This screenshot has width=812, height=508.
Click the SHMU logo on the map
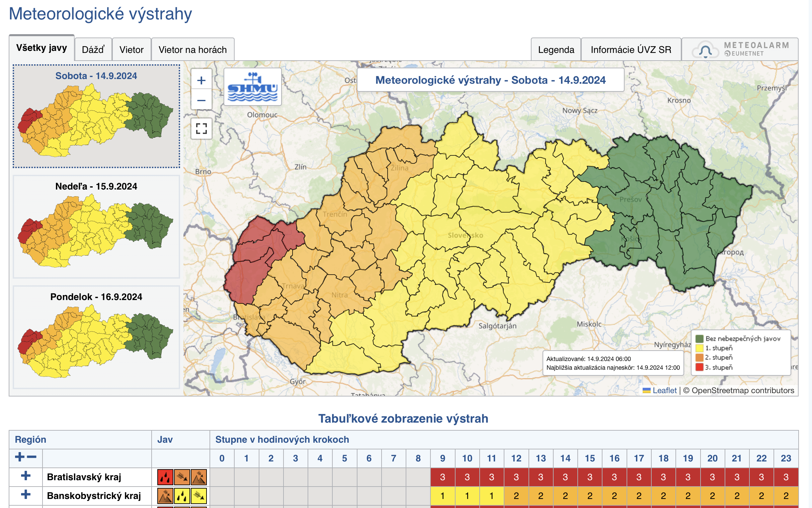coord(252,87)
